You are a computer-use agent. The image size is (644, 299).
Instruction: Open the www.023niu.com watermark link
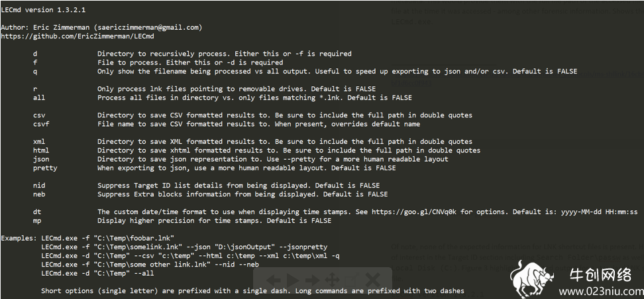[601, 292]
